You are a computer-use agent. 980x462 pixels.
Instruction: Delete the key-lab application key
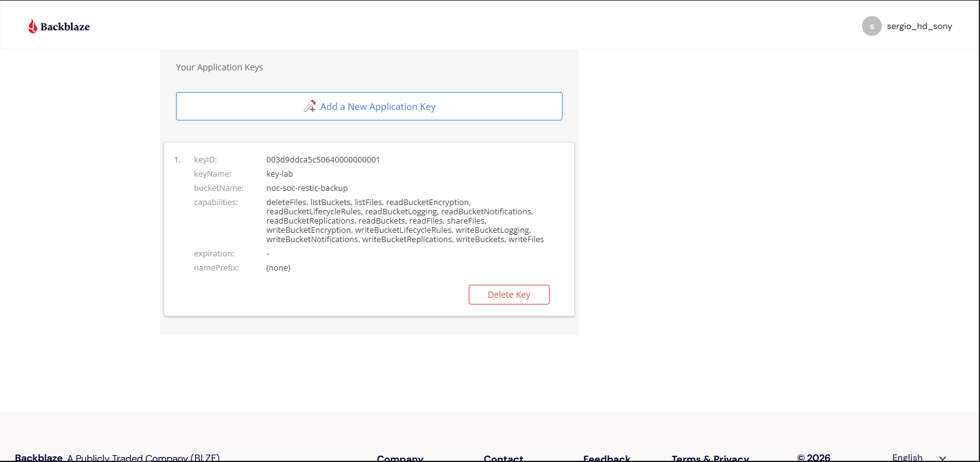point(509,295)
